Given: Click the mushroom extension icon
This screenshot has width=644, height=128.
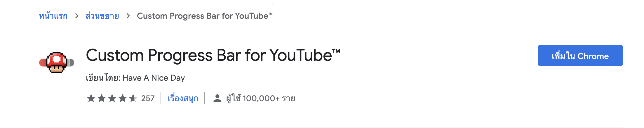Looking at the screenshot, I should point(57,62).
